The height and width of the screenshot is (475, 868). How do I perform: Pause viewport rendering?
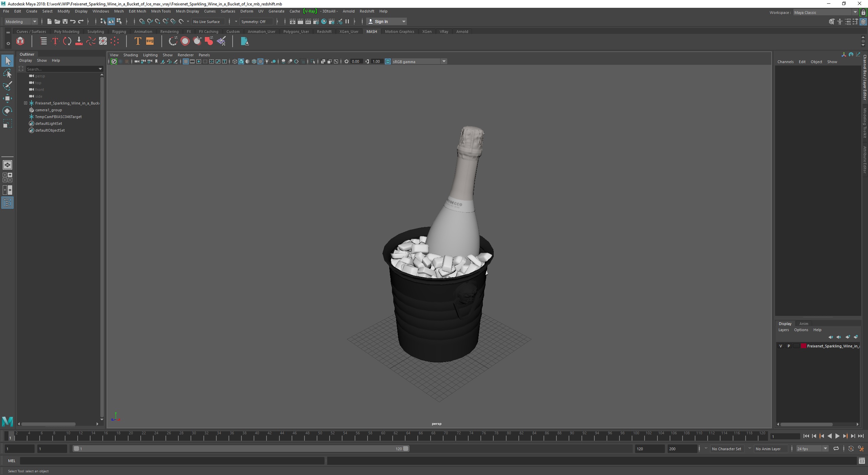tap(347, 21)
